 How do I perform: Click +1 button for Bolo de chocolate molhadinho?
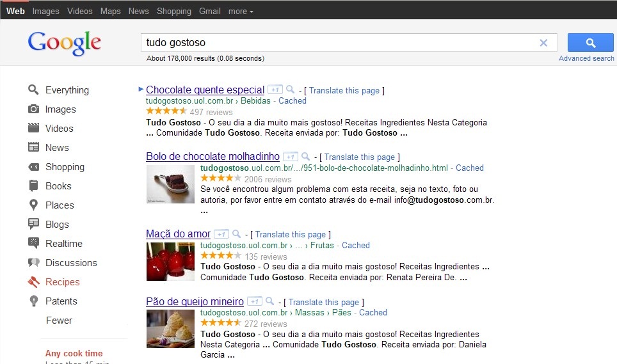pyautogui.click(x=291, y=157)
